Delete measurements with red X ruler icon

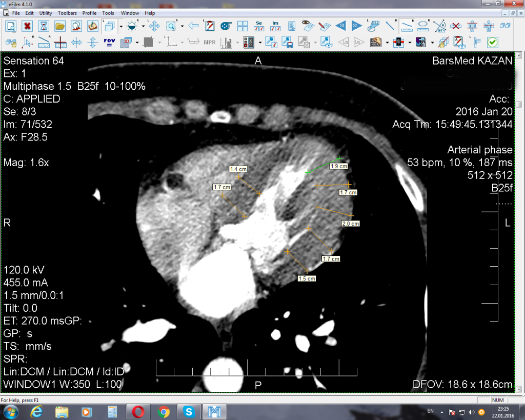click(456, 26)
